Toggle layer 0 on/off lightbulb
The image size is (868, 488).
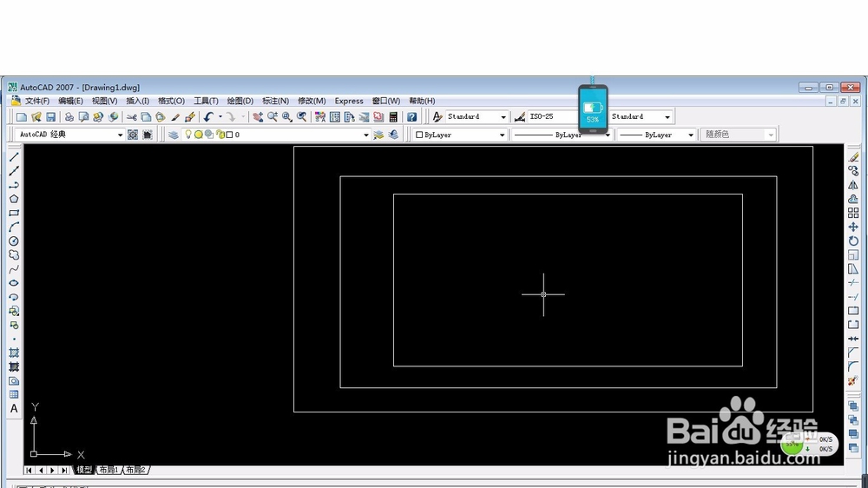coord(188,134)
